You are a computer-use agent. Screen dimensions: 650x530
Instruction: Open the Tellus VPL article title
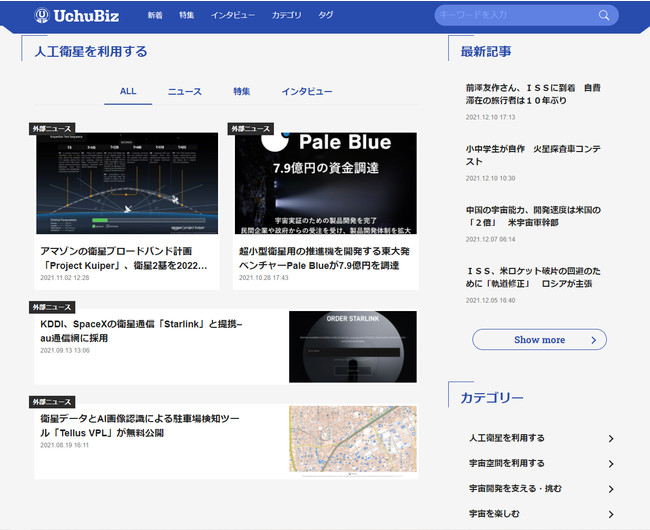tap(140, 426)
